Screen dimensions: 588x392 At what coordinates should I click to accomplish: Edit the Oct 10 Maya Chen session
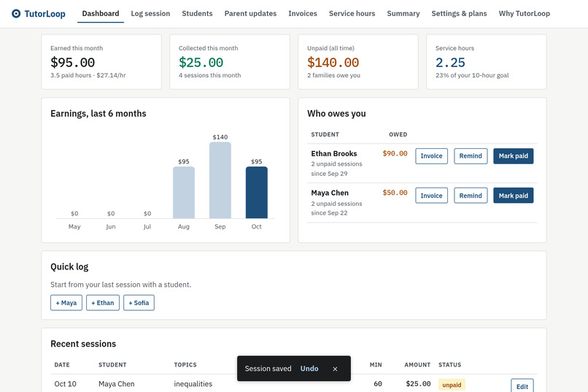tap(522, 386)
